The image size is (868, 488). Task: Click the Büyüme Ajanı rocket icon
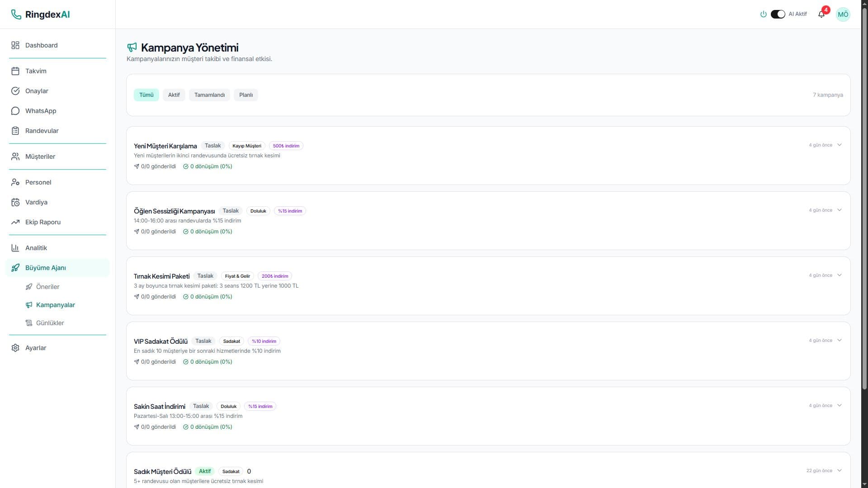click(x=15, y=268)
